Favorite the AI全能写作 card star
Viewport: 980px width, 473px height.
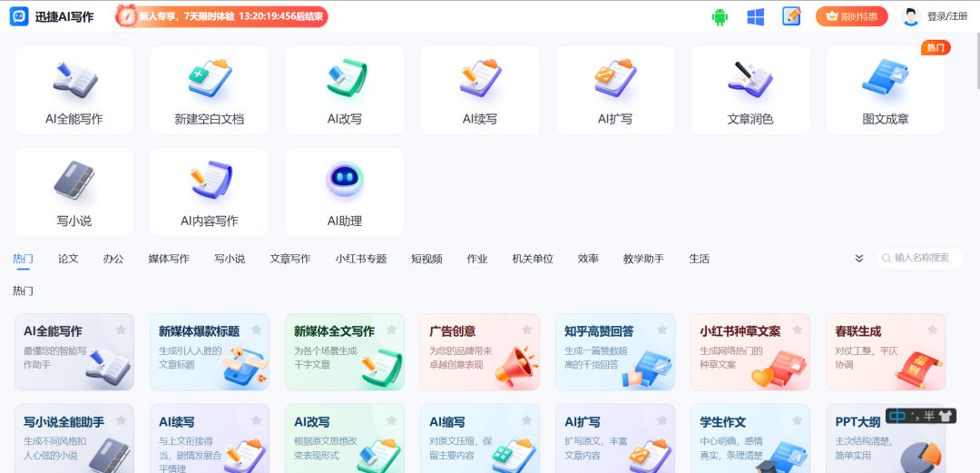(121, 329)
